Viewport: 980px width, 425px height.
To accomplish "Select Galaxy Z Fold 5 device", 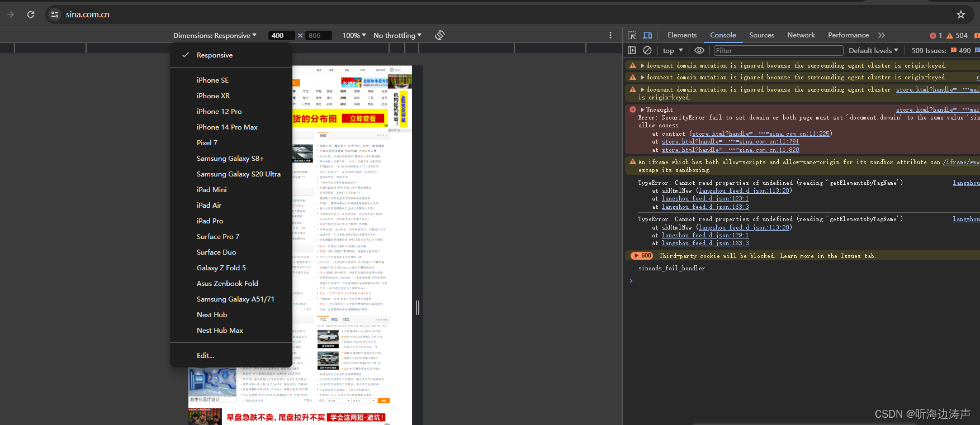I will coord(231,268).
